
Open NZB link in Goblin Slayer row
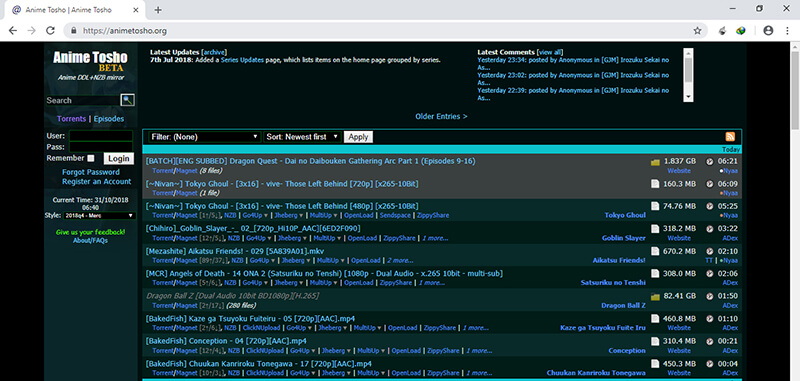[x=233, y=238]
